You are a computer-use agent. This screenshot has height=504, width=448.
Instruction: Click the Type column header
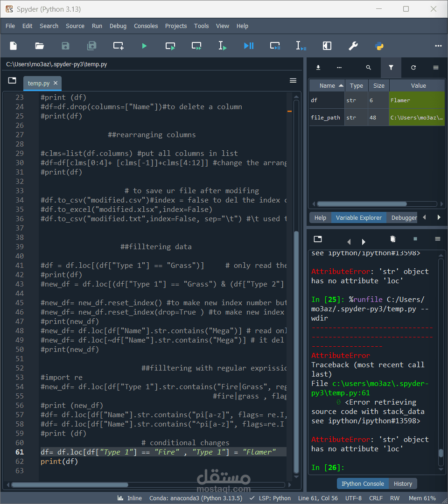coord(357,86)
